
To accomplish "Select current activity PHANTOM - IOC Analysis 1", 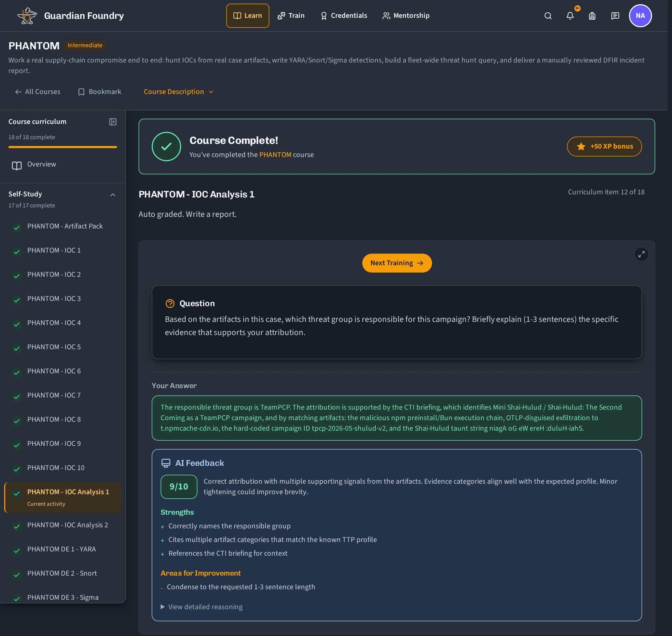I will [x=63, y=498].
